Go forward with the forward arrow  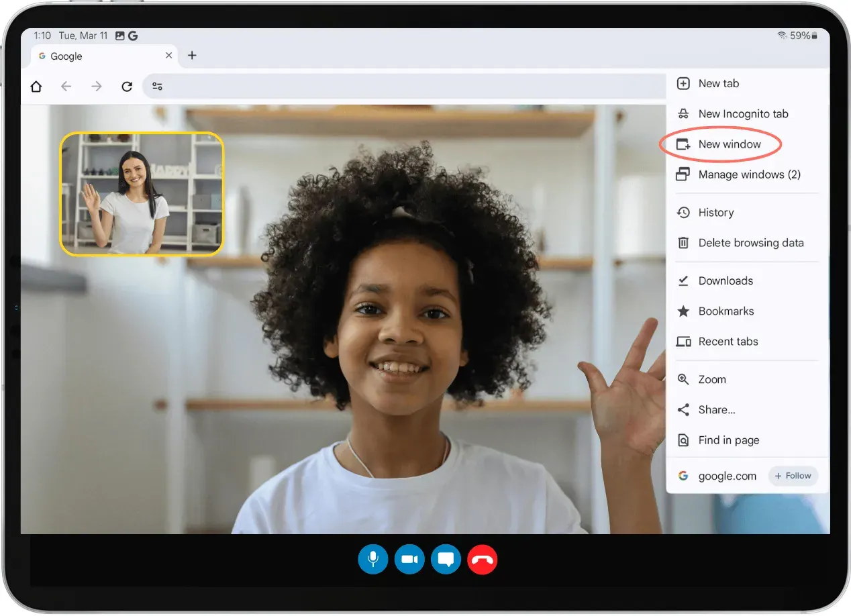(97, 87)
